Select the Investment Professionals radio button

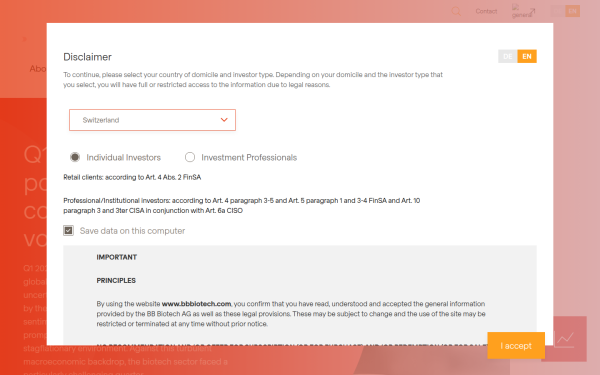click(190, 157)
